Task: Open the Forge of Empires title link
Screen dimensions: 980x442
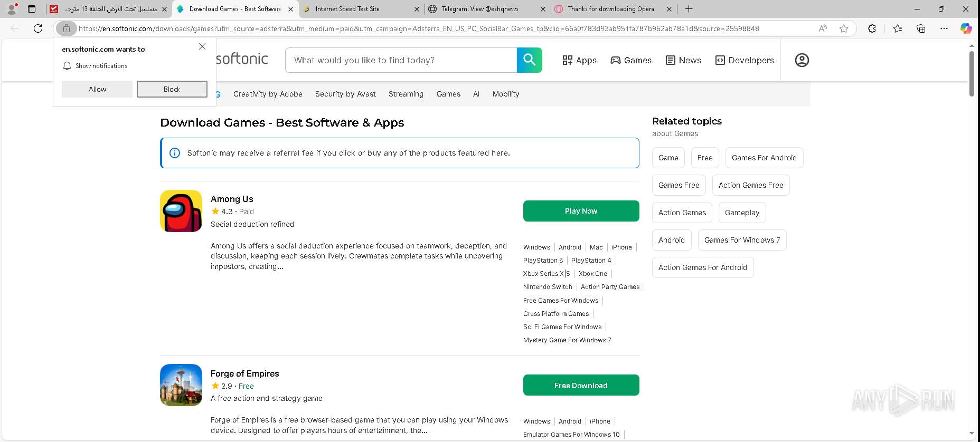Action: (245, 373)
